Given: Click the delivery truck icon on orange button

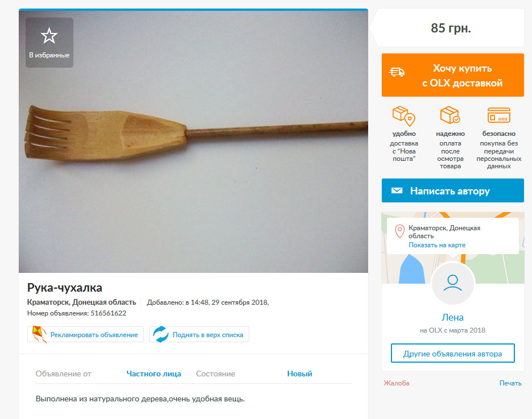Looking at the screenshot, I should coord(397,72).
